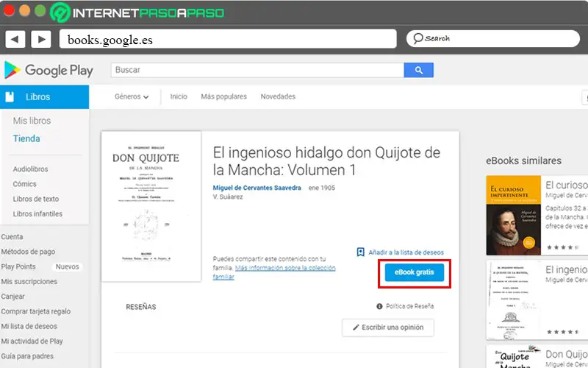Click the Google Play Buscar search field
The height and width of the screenshot is (368, 588).
pos(257,70)
